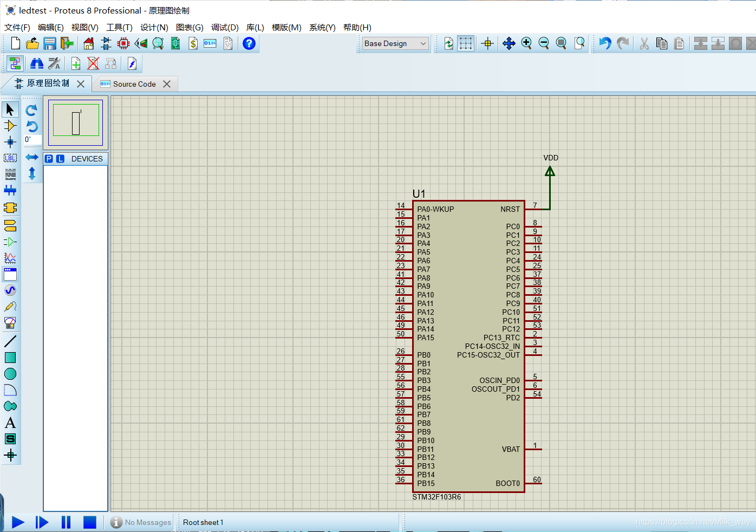Close the 原理图绘制 tab

click(81, 84)
